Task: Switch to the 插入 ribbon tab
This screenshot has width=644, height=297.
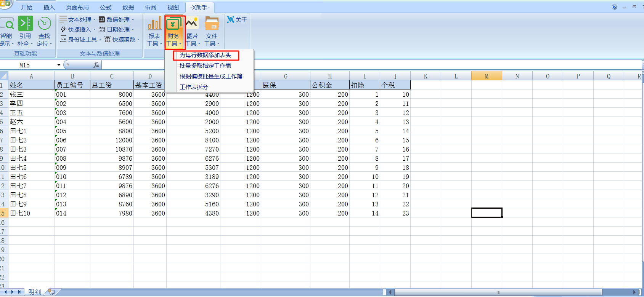Action: [49, 8]
